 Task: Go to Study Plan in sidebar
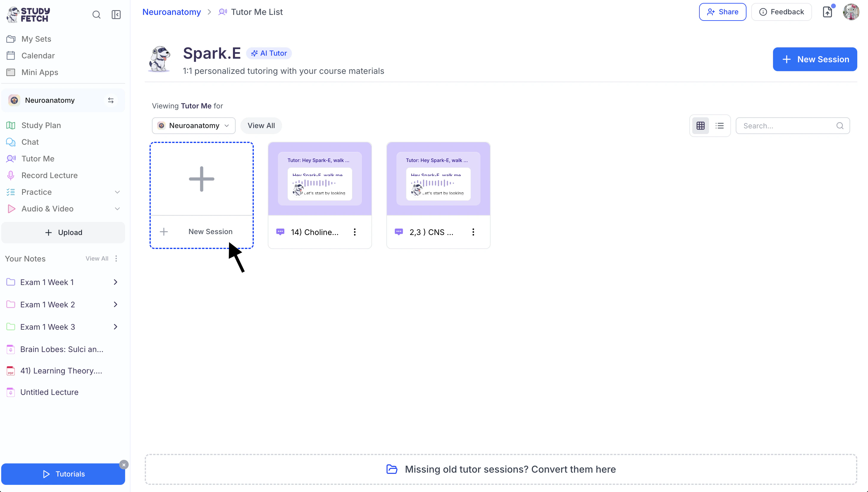tap(41, 125)
